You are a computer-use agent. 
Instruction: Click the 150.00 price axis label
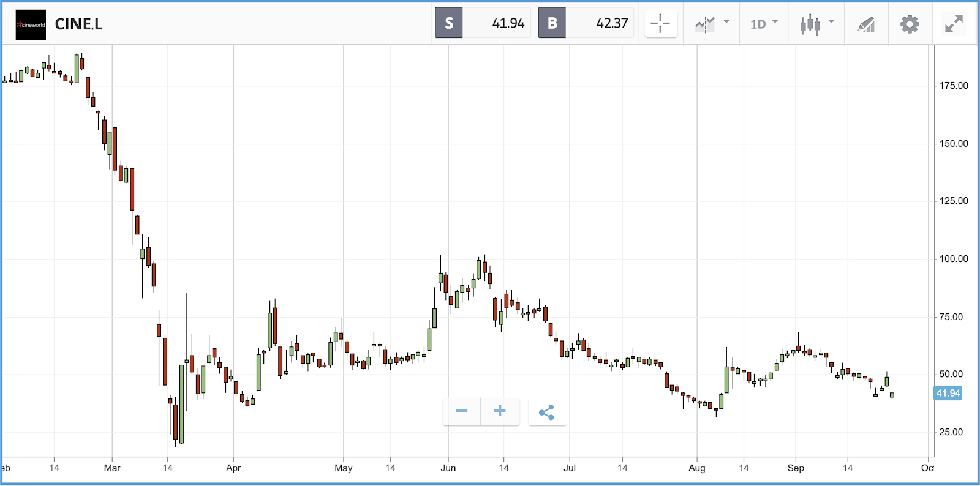tap(954, 144)
